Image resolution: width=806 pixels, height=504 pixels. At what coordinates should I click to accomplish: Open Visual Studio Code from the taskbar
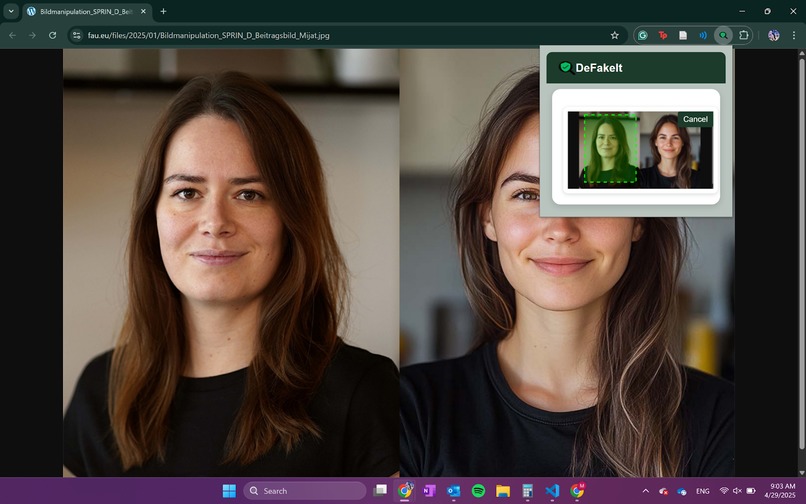coord(552,491)
